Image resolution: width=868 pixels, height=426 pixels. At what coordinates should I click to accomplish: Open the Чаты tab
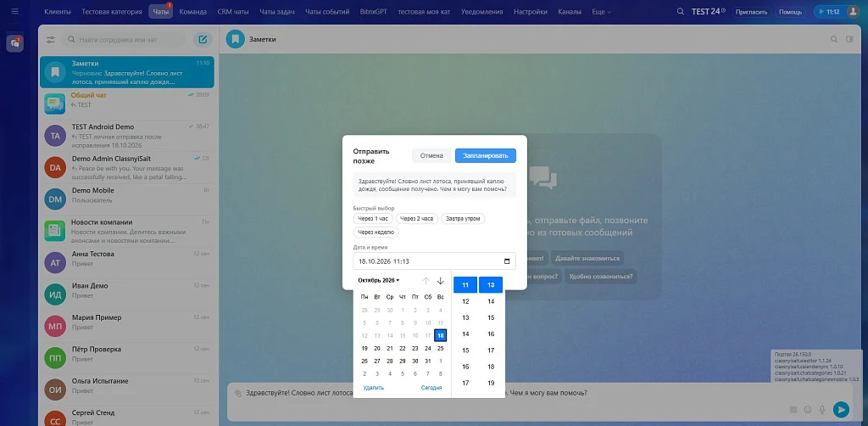160,12
